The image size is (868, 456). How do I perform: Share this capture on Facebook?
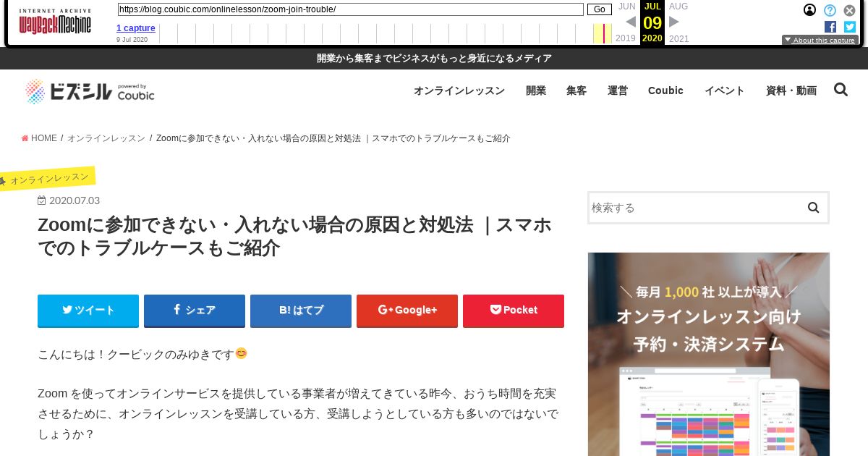[830, 27]
